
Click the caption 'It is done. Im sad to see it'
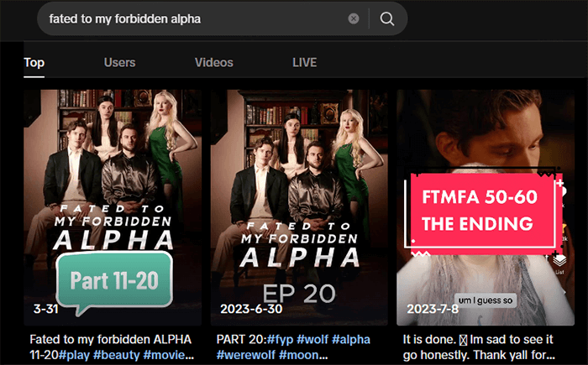pos(478,340)
